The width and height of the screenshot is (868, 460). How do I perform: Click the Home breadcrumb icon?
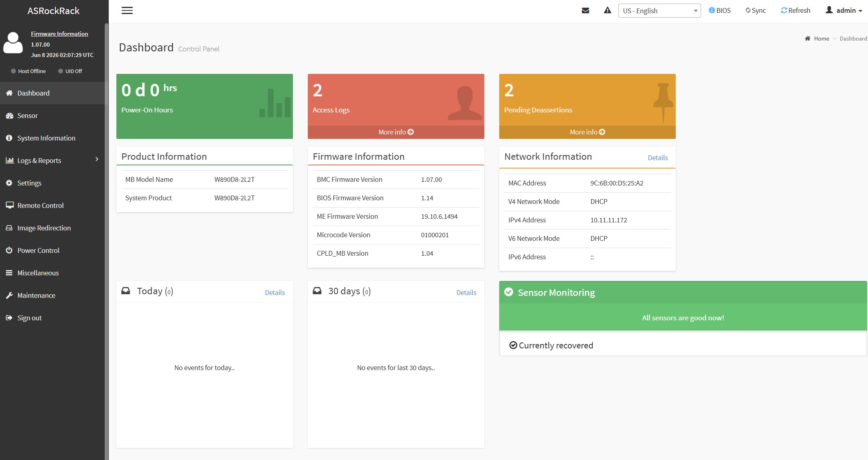[807, 39]
